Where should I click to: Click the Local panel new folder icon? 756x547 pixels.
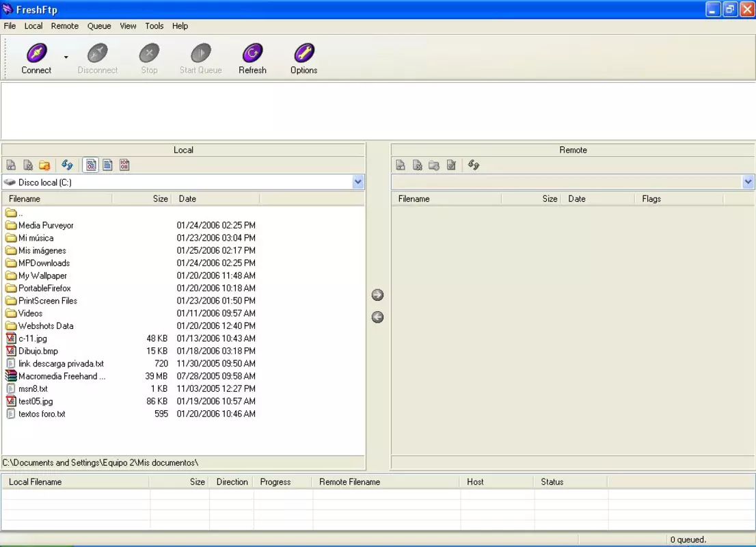coord(44,165)
